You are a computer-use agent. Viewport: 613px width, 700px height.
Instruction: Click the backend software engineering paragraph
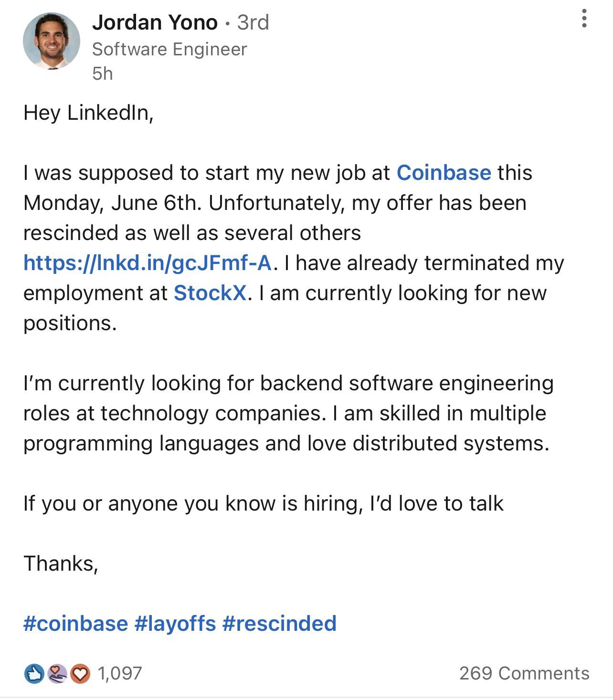click(x=286, y=413)
